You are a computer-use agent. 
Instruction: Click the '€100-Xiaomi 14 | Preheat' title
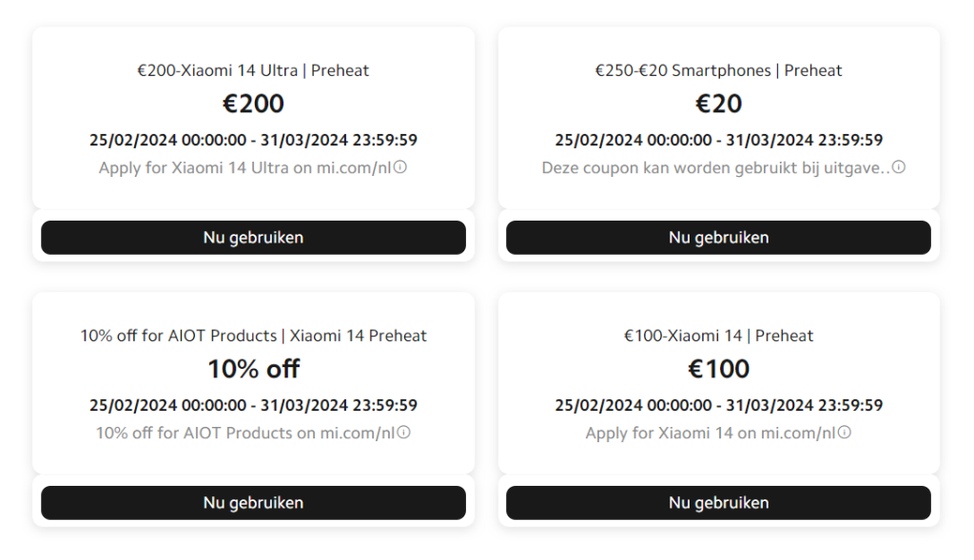[x=718, y=336]
